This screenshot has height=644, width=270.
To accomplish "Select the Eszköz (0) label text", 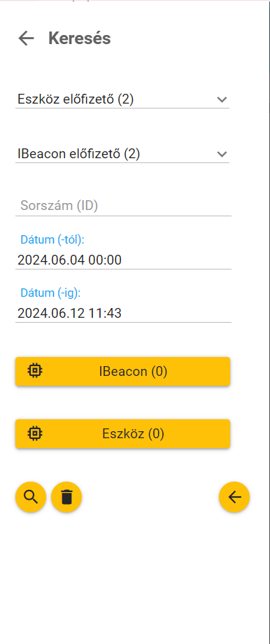I will tap(134, 434).
